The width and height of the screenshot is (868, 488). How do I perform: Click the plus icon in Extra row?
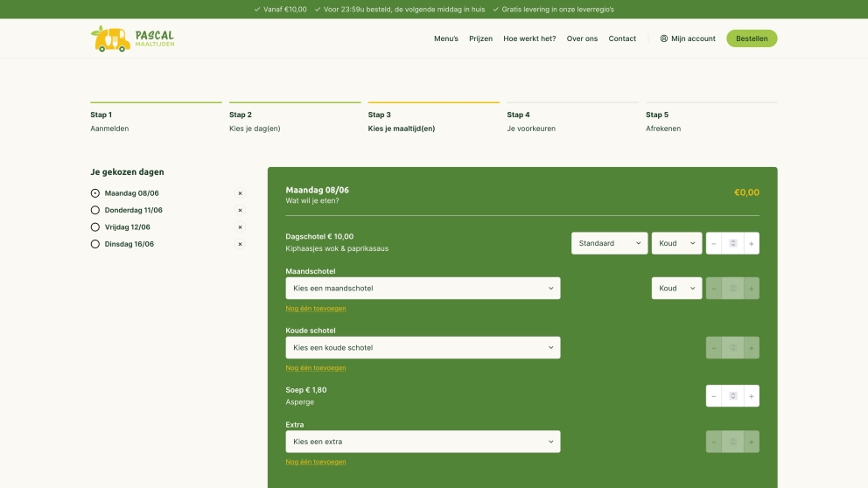click(x=752, y=442)
